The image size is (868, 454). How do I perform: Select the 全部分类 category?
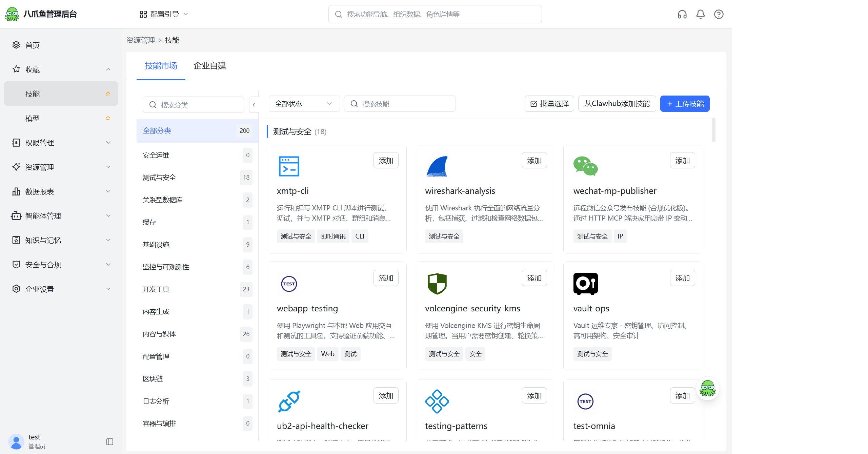pyautogui.click(x=197, y=131)
